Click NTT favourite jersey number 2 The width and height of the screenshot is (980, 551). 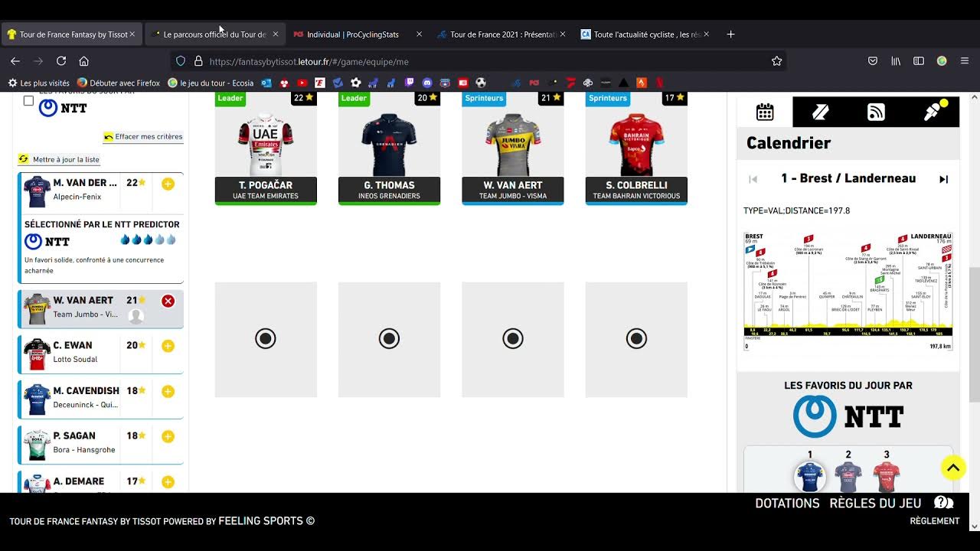tap(848, 476)
